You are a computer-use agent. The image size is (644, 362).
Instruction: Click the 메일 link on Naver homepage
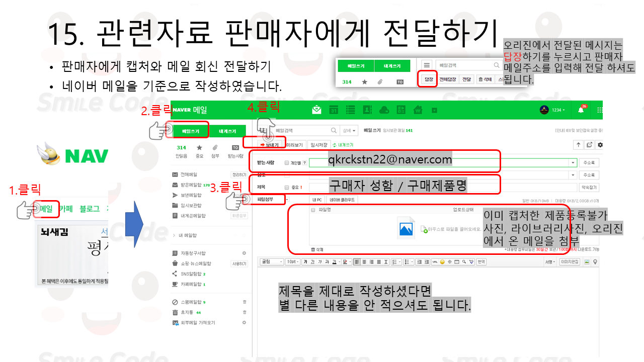pyautogui.click(x=46, y=209)
